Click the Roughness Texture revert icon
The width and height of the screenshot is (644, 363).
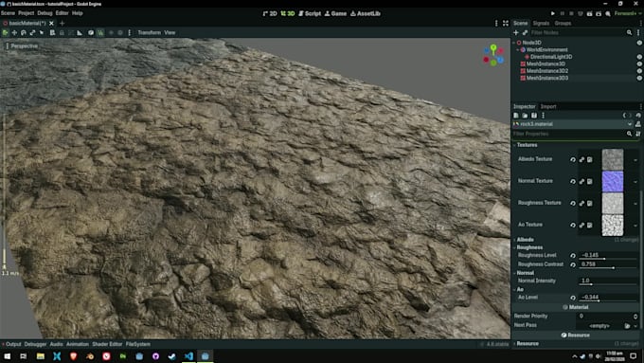[x=573, y=203]
